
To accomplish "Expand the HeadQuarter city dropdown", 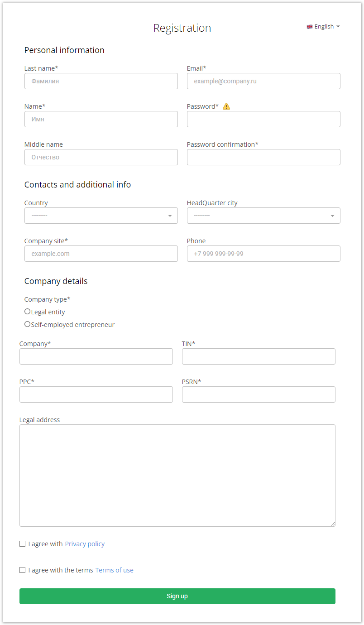I will 263,216.
